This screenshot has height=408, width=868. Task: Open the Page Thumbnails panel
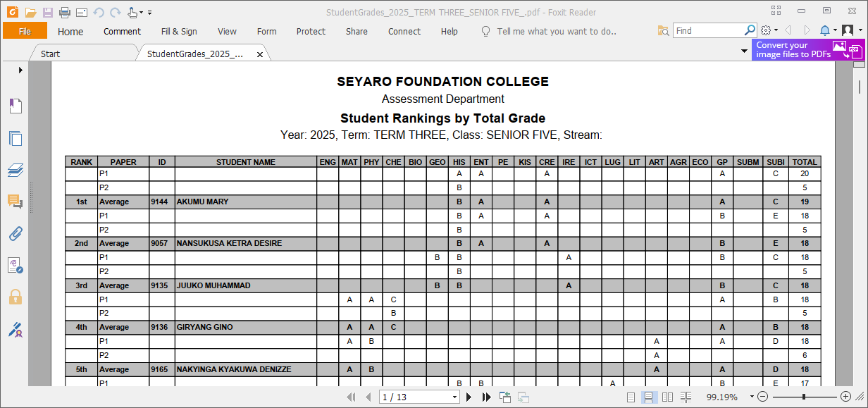pos(15,139)
